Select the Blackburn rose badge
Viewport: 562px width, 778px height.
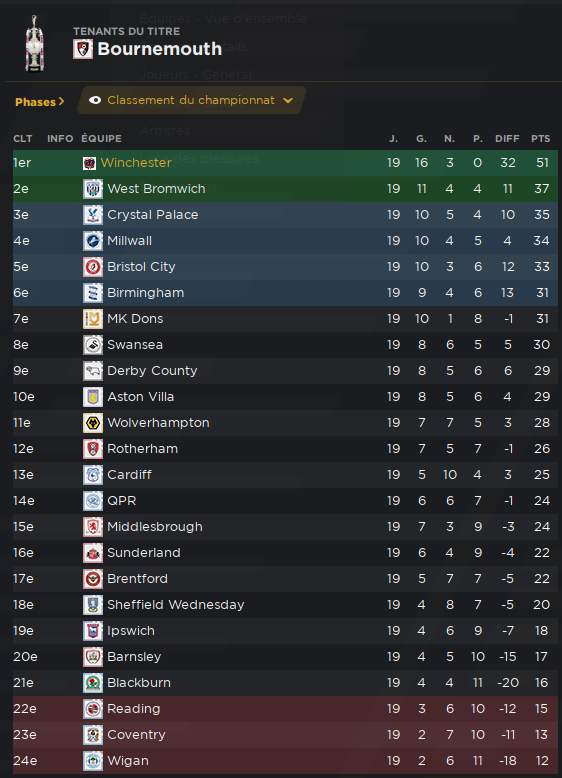(93, 683)
